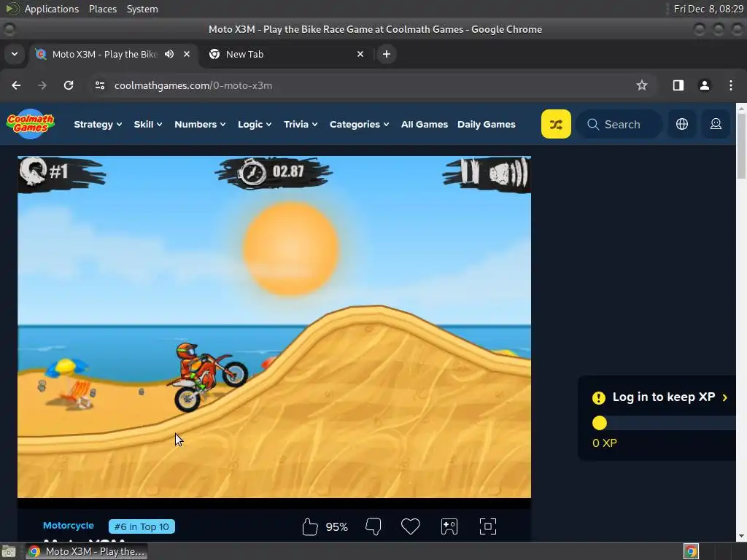747x560 pixels.
Task: Click the game controller screenshot icon
Action: 449,526
